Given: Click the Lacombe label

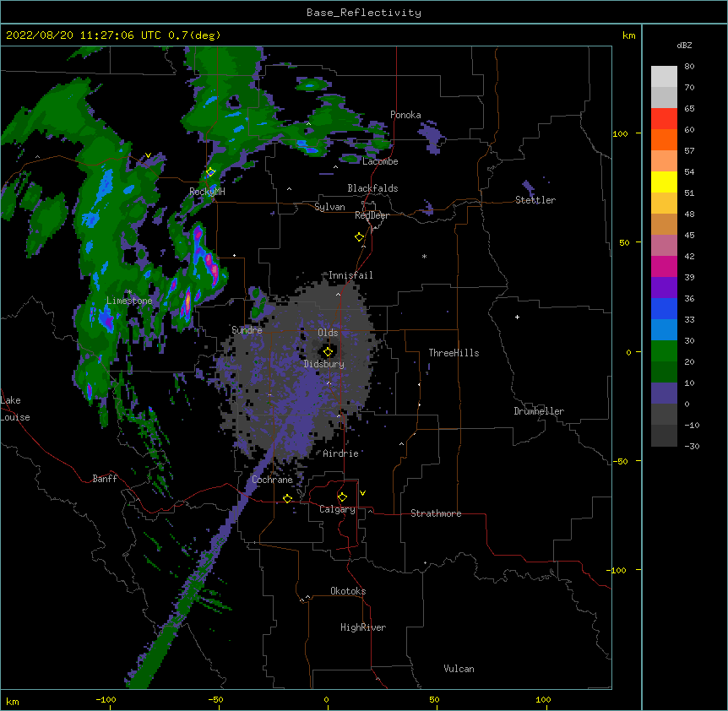Looking at the screenshot, I should click(x=380, y=161).
